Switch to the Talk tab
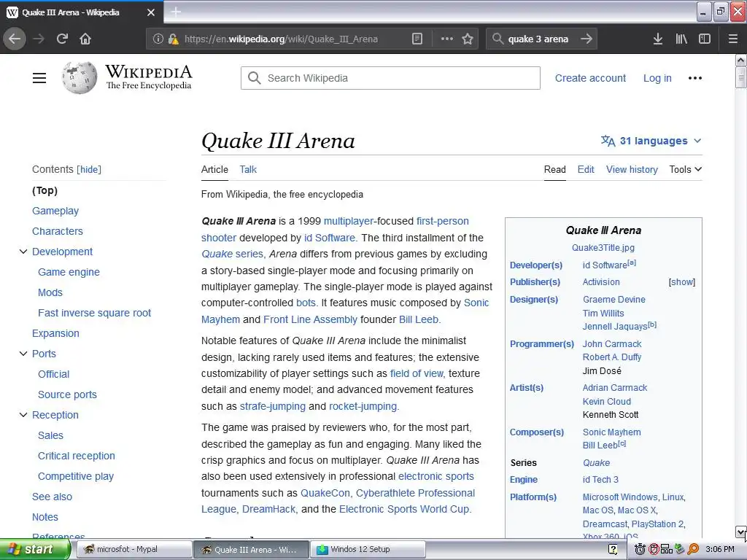 [x=248, y=169]
